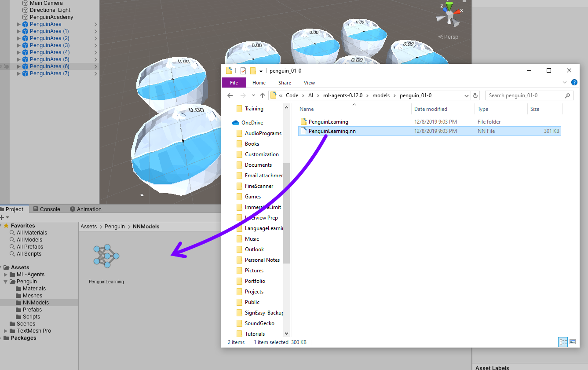Open the Share ribbon tab in Explorer
Image resolution: width=588 pixels, height=370 pixels.
click(x=285, y=83)
